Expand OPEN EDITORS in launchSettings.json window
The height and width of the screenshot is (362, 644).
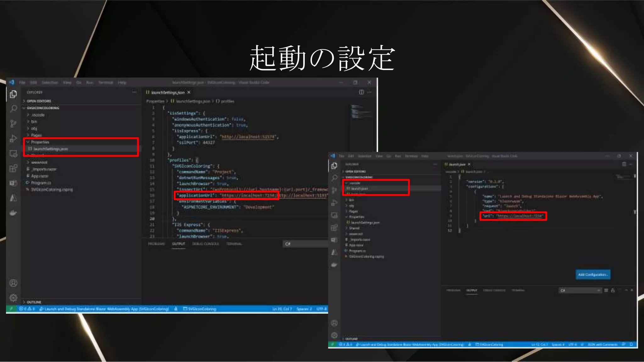(39, 101)
